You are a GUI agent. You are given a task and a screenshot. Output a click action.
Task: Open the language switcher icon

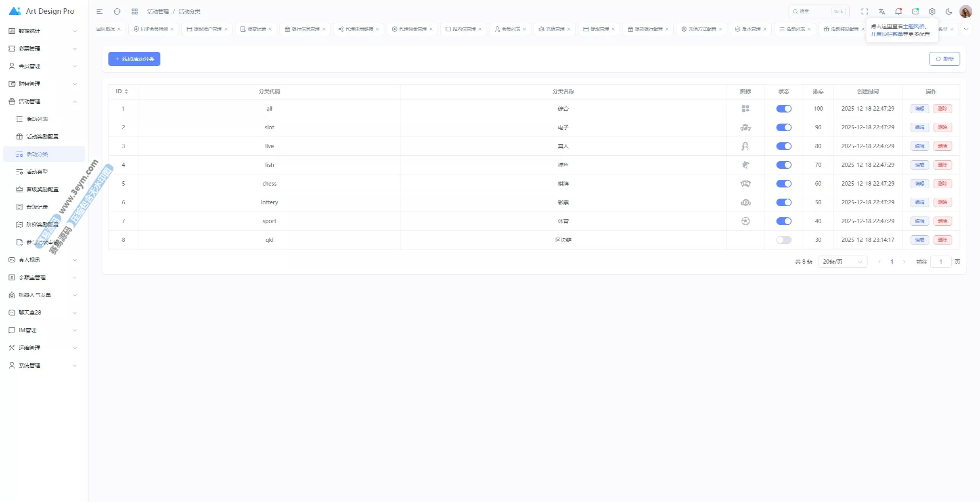click(882, 11)
